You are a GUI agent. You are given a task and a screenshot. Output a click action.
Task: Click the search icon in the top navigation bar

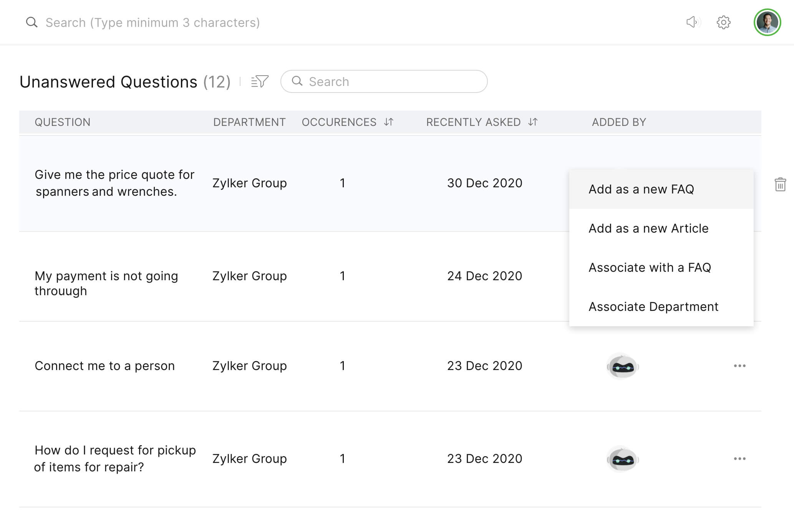[x=31, y=23]
